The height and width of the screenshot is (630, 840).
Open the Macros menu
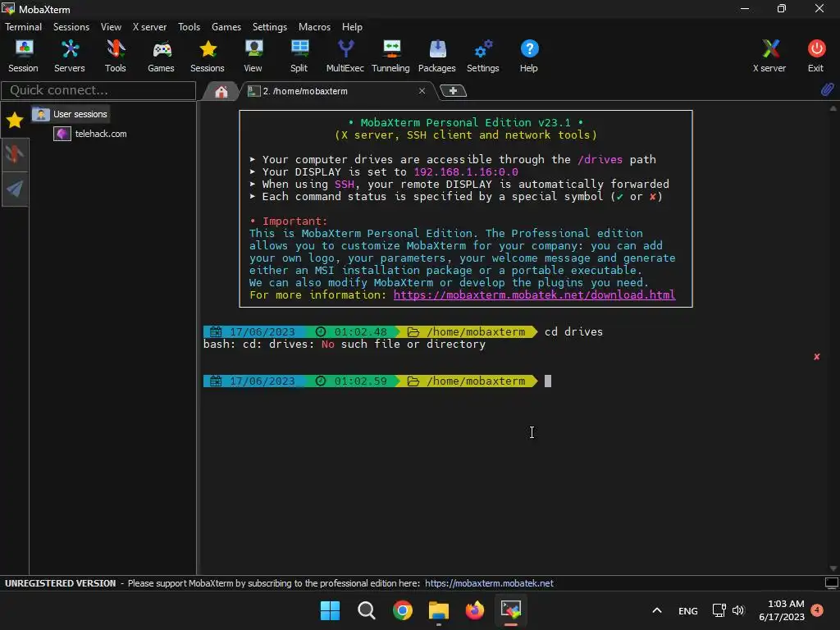click(314, 27)
